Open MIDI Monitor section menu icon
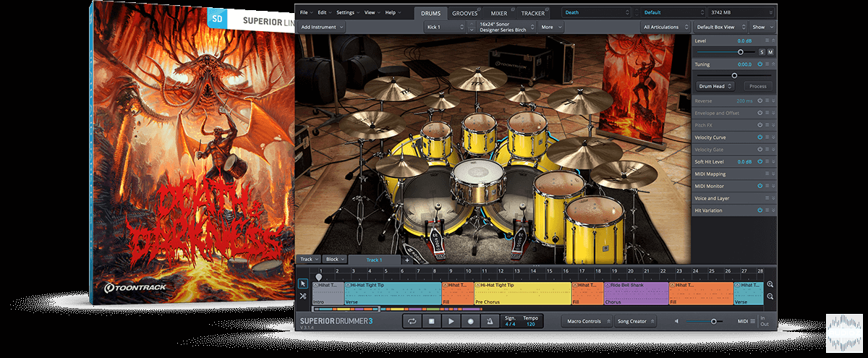This screenshot has width=868, height=358. click(x=767, y=186)
